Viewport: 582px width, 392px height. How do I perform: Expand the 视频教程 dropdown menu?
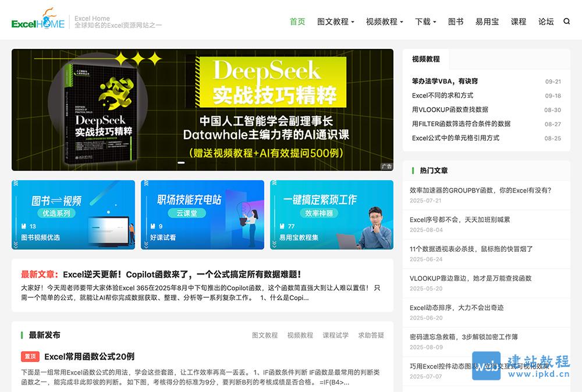coord(383,21)
